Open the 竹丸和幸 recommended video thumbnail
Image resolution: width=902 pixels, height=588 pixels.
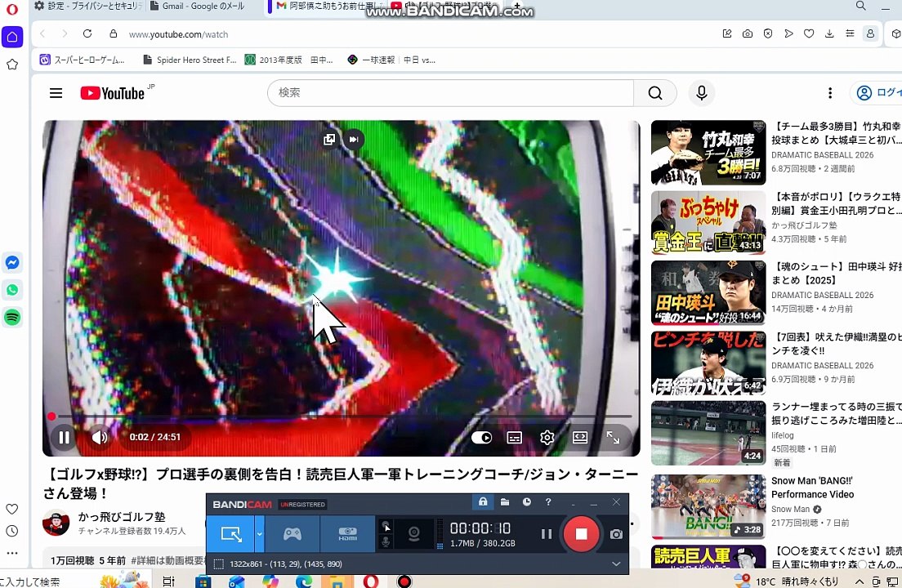tap(708, 153)
